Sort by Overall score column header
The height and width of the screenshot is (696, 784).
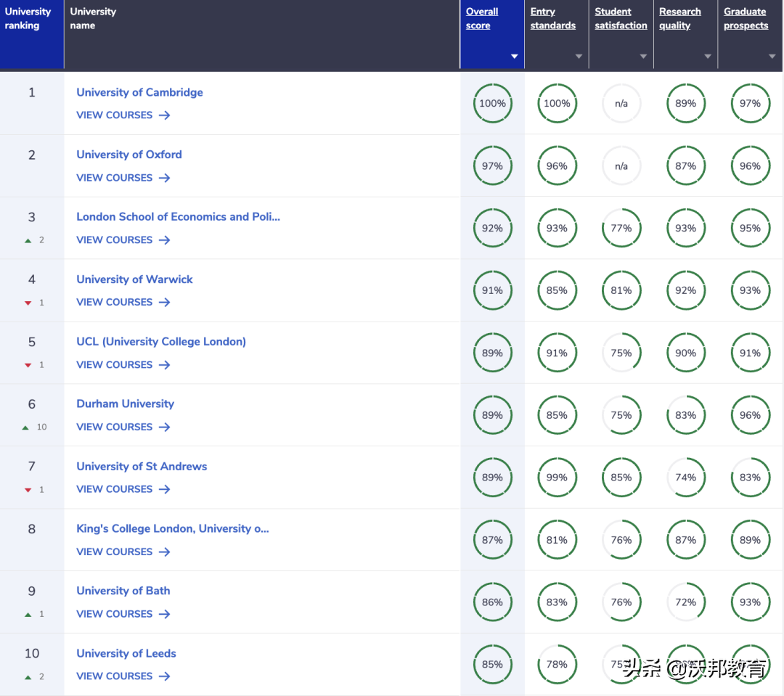(482, 18)
